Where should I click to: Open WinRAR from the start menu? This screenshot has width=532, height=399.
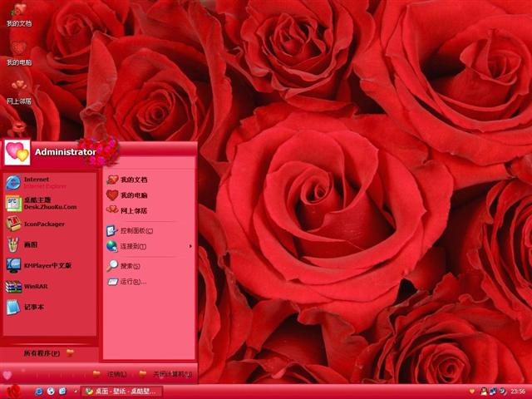pos(49,286)
